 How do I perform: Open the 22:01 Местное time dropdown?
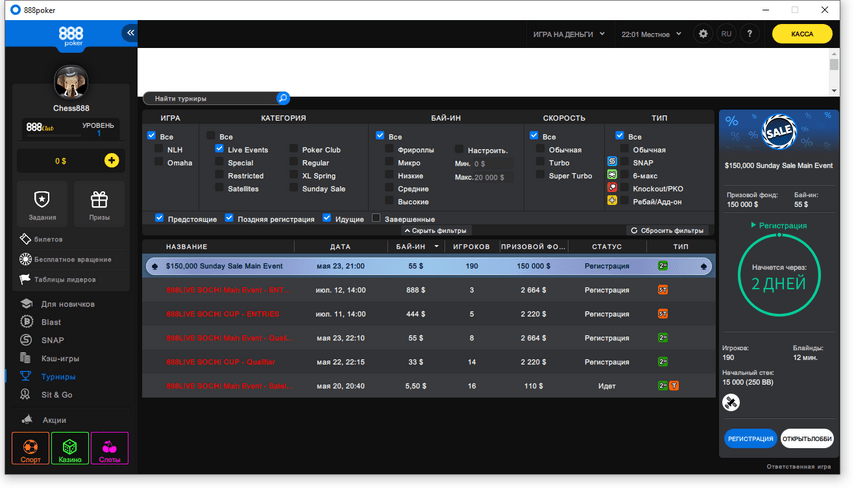pyautogui.click(x=651, y=34)
